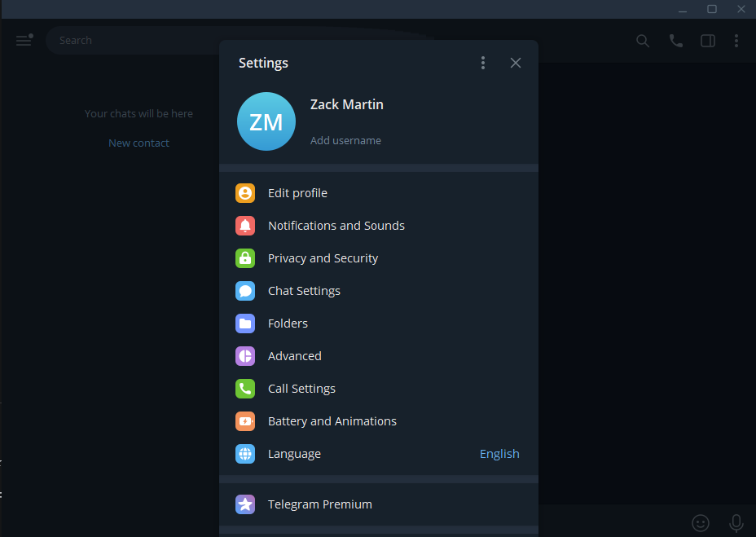Click the green lock privacy icon

(245, 258)
